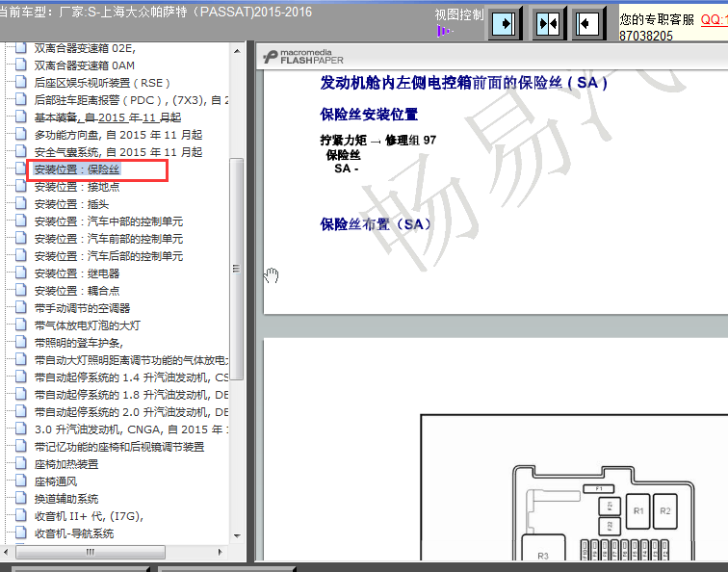Click page icon beside 座椅加热装置
The image size is (728, 572).
coord(20,463)
